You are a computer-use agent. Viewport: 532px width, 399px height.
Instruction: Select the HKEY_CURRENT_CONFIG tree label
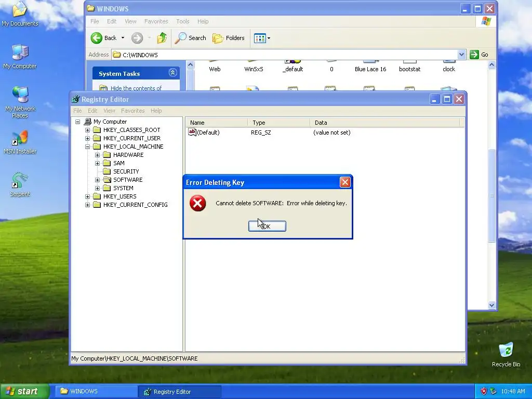[x=136, y=205]
